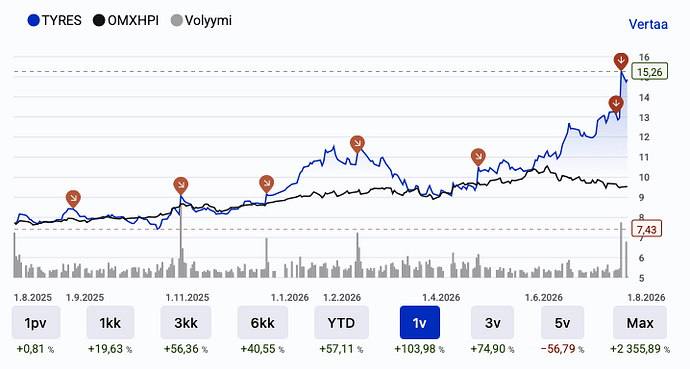Select the 1pv time range
This screenshot has width=690, height=369.
click(x=36, y=323)
